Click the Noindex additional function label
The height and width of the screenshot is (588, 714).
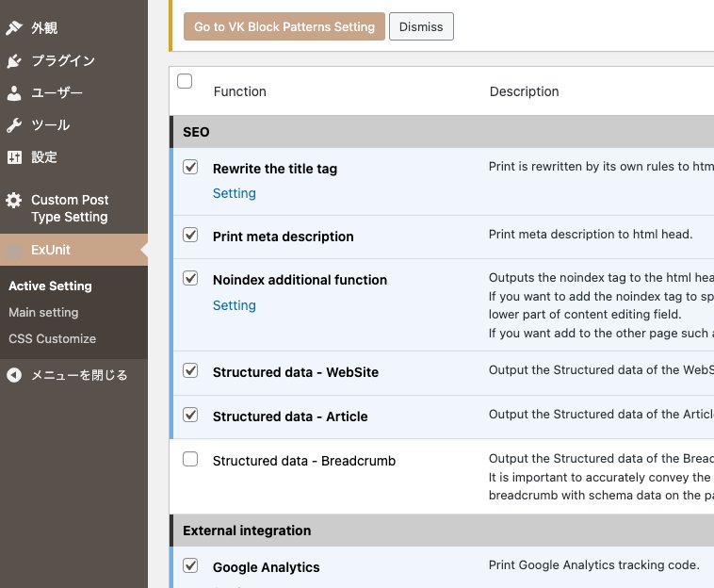tap(300, 280)
